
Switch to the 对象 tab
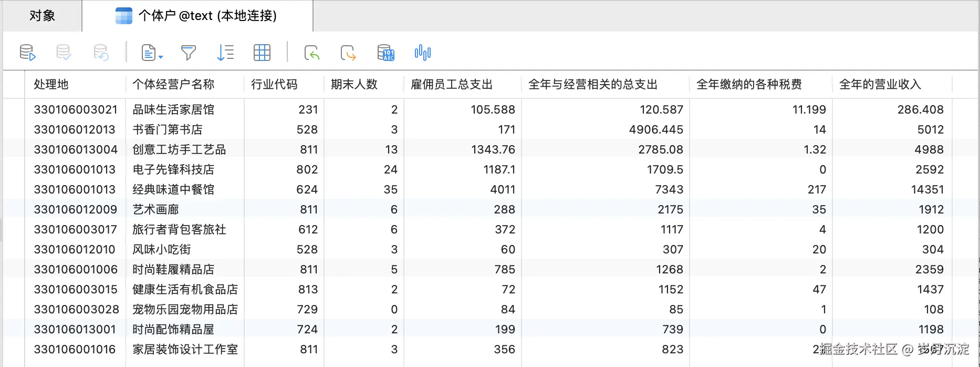42,16
